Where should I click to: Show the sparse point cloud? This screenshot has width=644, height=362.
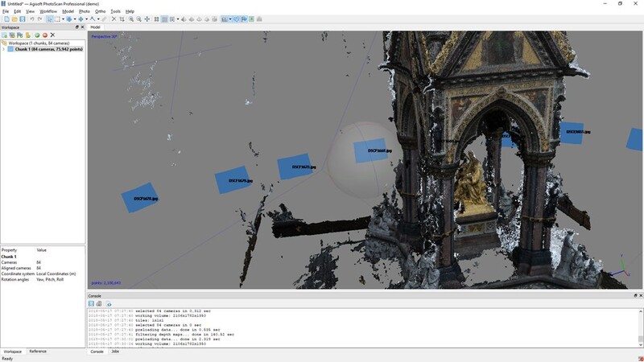[156, 19]
